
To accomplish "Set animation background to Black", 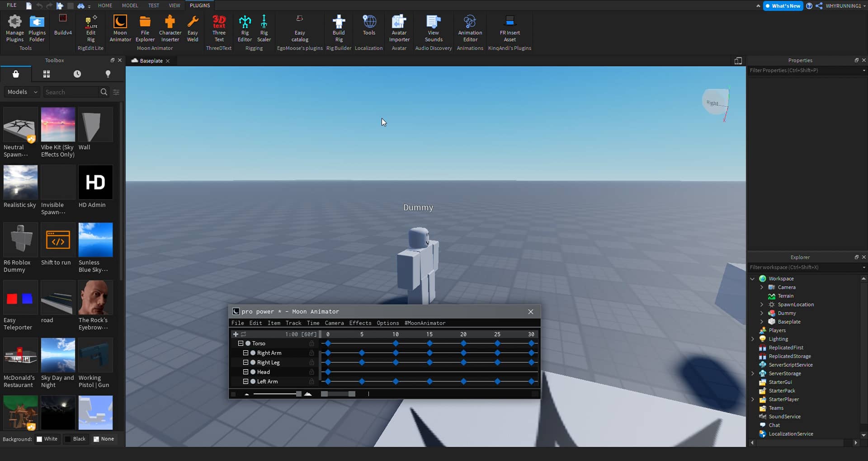I will click(x=76, y=438).
